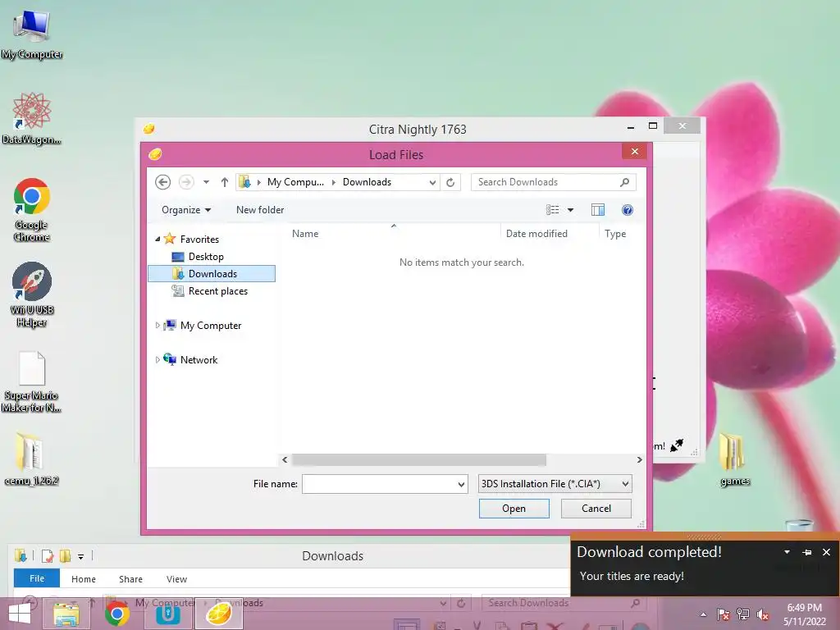The height and width of the screenshot is (630, 840).
Task: Click the search magnifier icon in Load Files dialog
Action: point(624,182)
